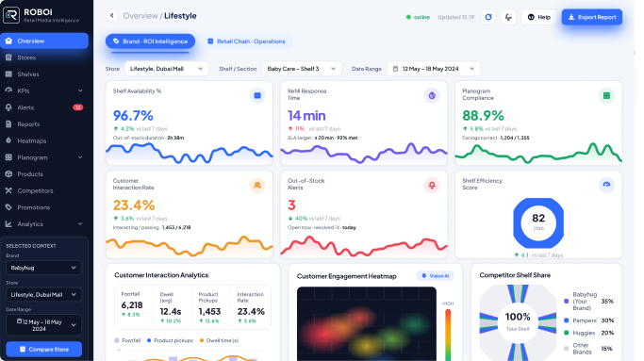Click the Export Report button

(592, 17)
